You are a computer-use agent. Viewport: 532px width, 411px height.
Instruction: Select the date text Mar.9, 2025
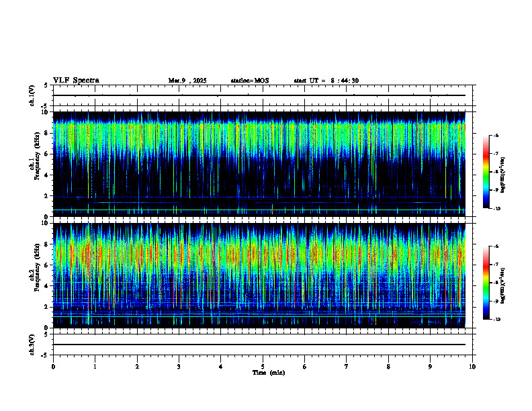pyautogui.click(x=187, y=81)
